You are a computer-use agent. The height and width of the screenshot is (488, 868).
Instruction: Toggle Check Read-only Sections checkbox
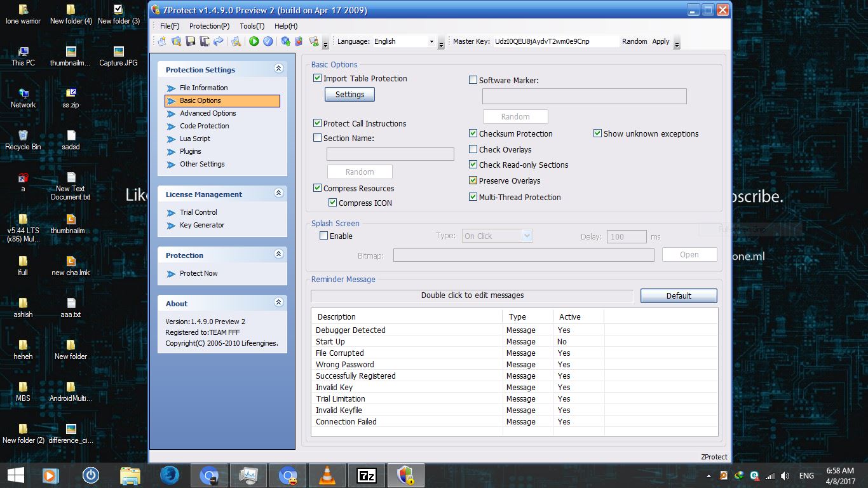[x=473, y=165]
